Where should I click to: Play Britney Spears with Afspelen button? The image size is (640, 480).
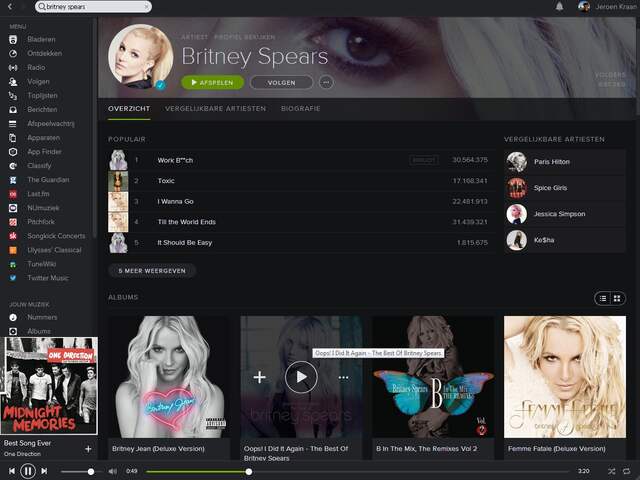click(x=213, y=82)
